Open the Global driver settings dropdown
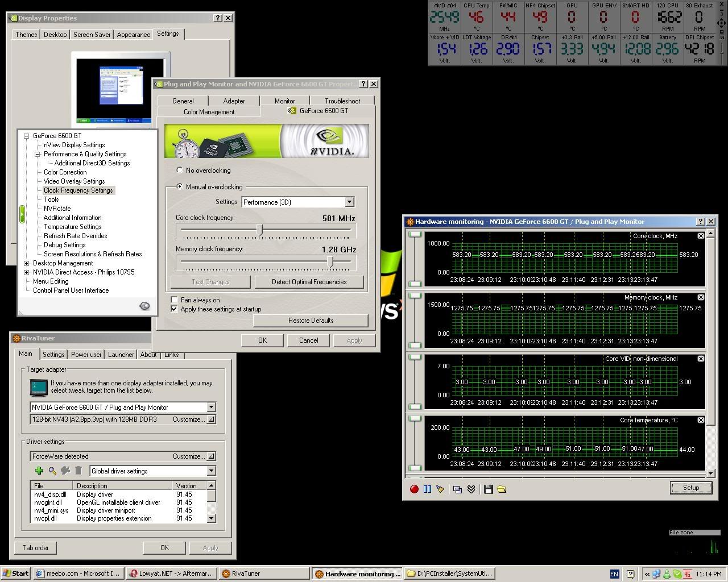The image size is (728, 582). (211, 471)
